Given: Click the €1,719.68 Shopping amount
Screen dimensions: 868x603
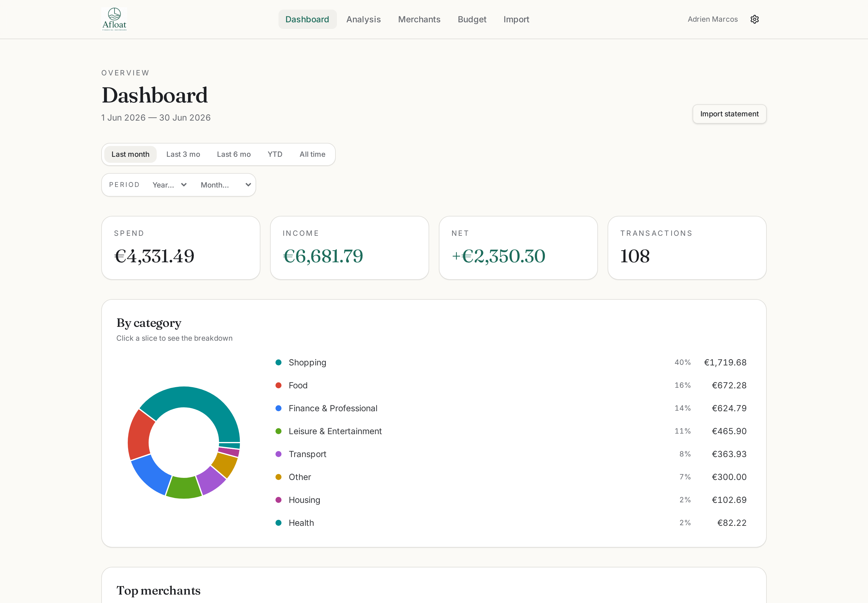Looking at the screenshot, I should (725, 362).
